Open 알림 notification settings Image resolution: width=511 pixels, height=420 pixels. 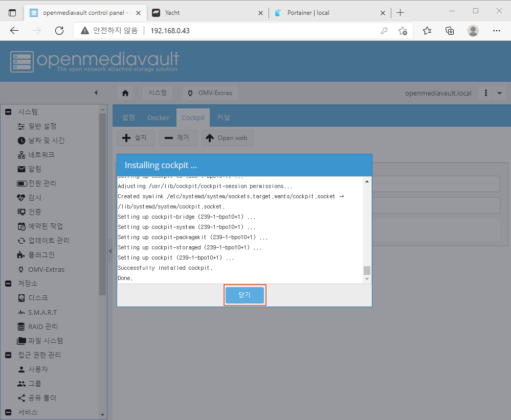[35, 169]
